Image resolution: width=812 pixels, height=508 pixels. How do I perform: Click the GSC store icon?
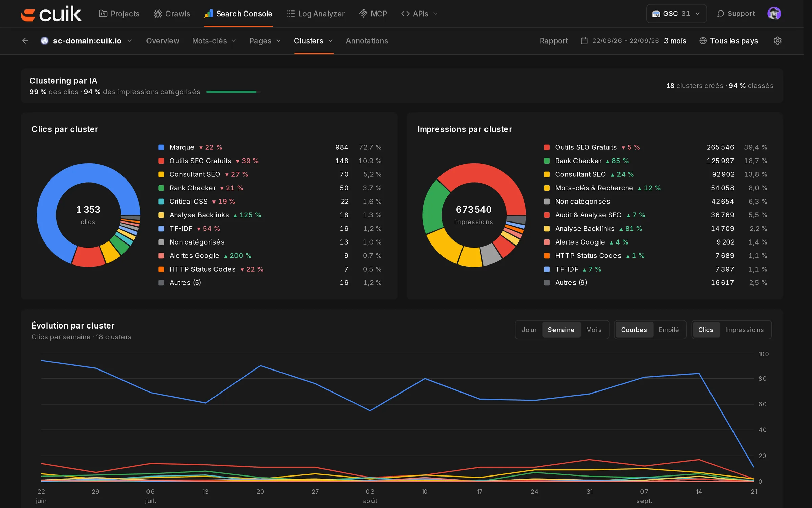coord(656,14)
